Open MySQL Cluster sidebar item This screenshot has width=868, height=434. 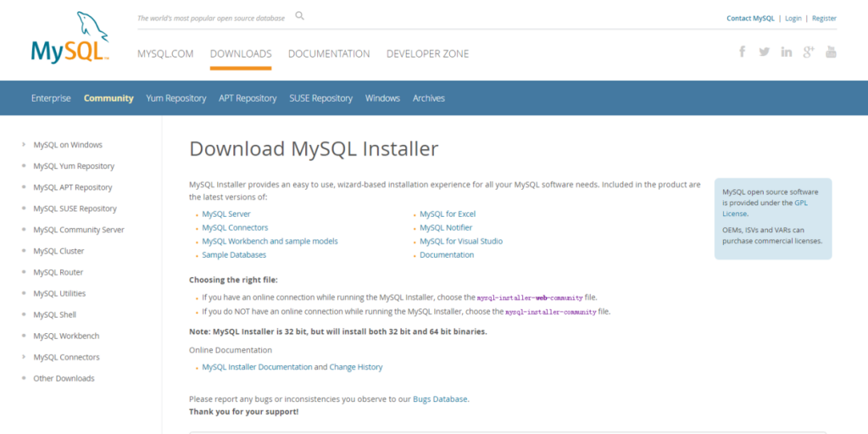point(58,251)
